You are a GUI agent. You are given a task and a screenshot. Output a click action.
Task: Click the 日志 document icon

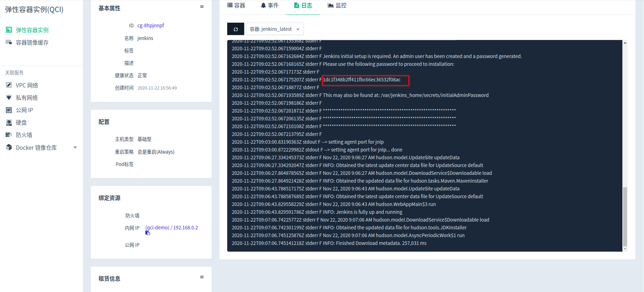(x=297, y=5)
